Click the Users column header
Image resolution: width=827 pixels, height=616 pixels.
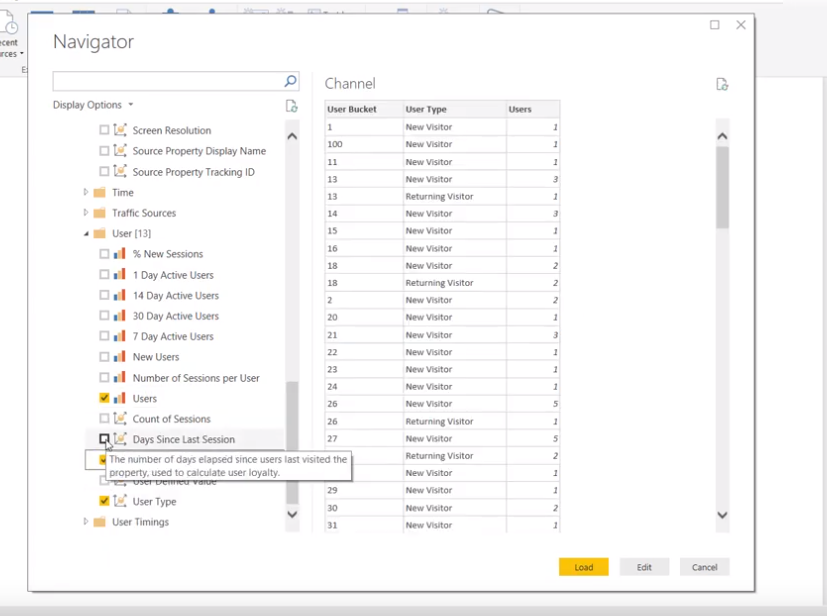[533, 109]
